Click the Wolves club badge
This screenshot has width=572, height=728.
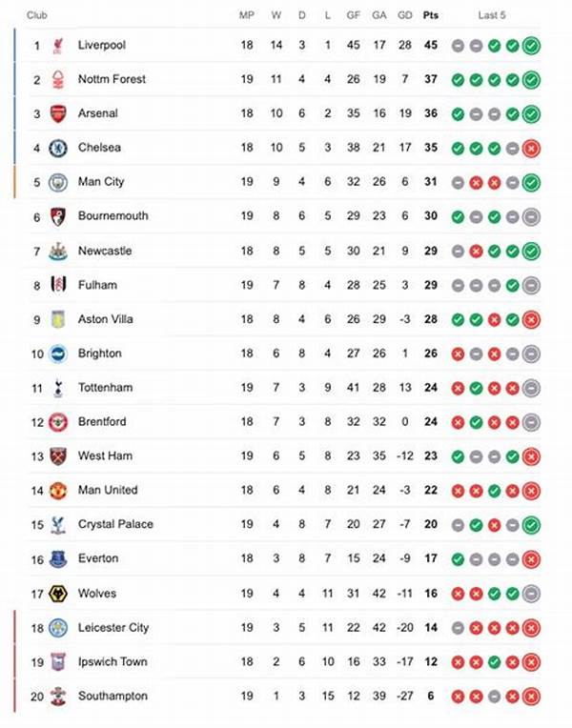pyautogui.click(x=58, y=594)
